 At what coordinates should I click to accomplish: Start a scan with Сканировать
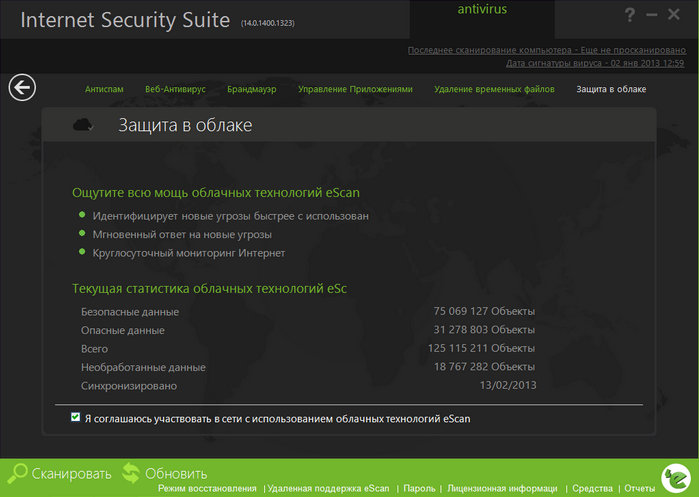pos(71,473)
